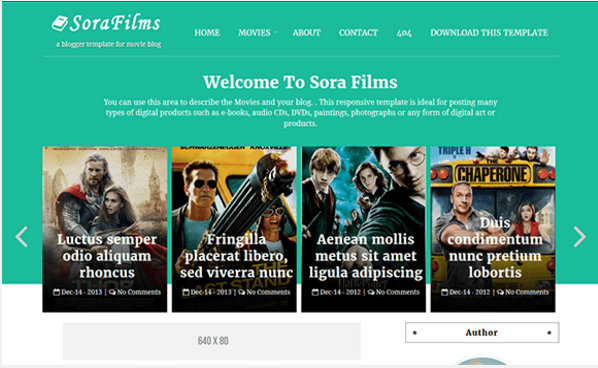Click comments bubble icon on Fringilla post
This screenshot has width=598, height=368.
[242, 292]
